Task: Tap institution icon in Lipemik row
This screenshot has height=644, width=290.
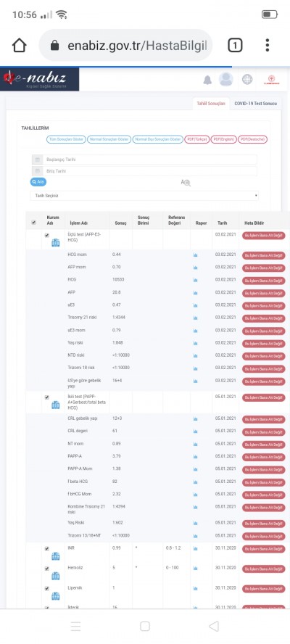Action: coord(55,596)
